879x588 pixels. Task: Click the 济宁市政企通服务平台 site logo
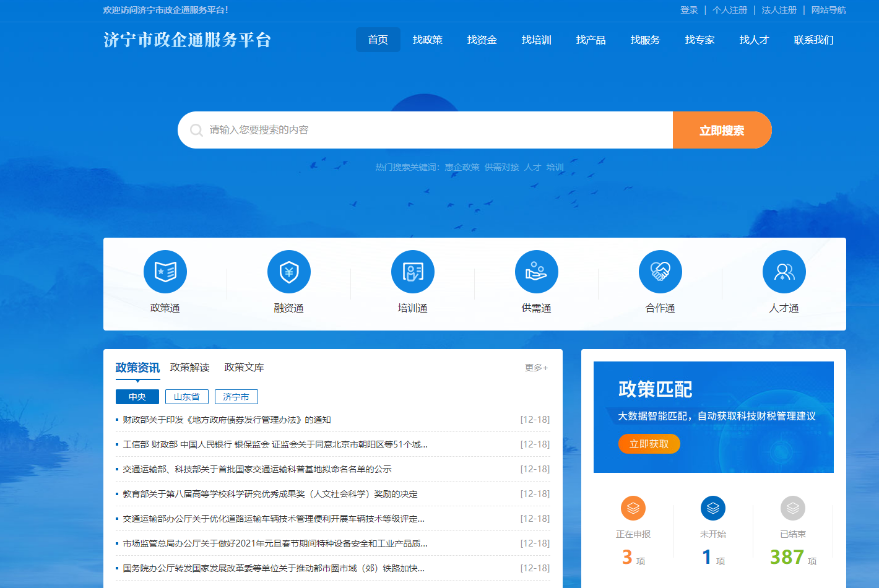(188, 40)
